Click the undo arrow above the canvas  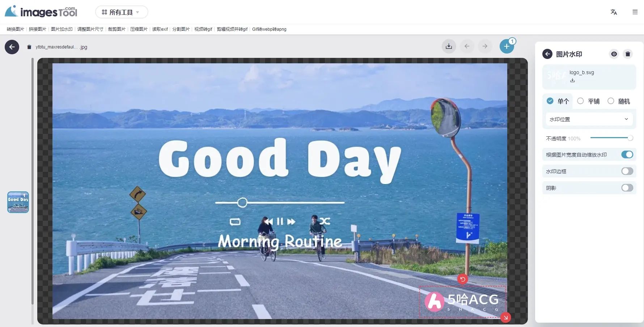(x=467, y=46)
